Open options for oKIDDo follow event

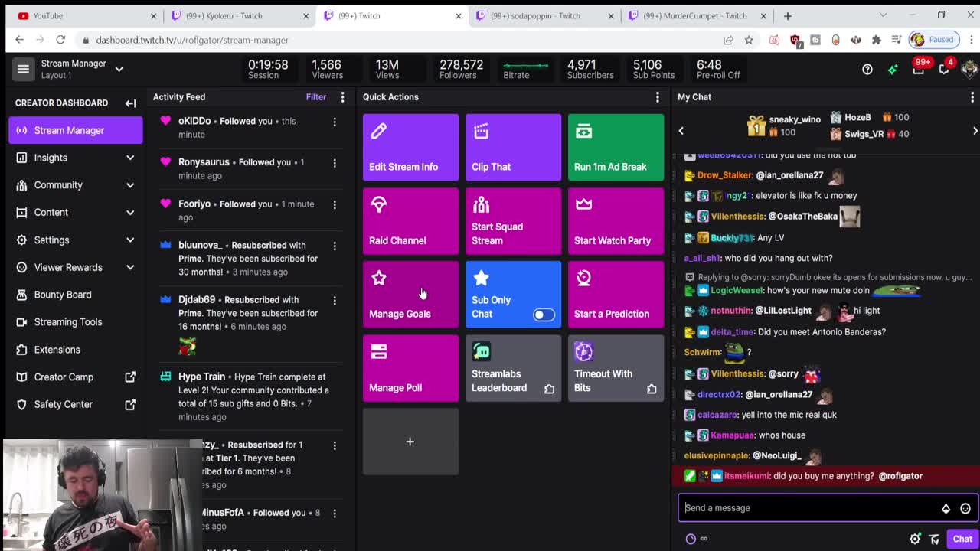335,122
